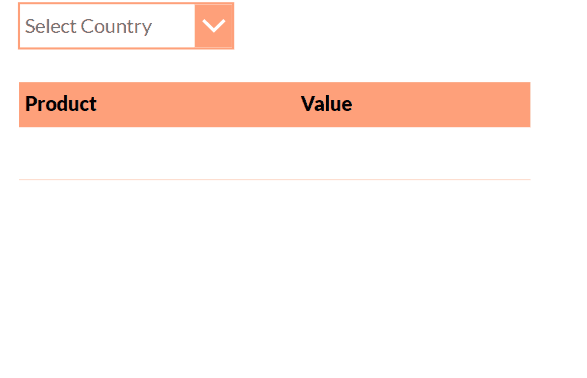587x378 pixels.
Task: Click the empty first table row
Action: tap(275, 153)
